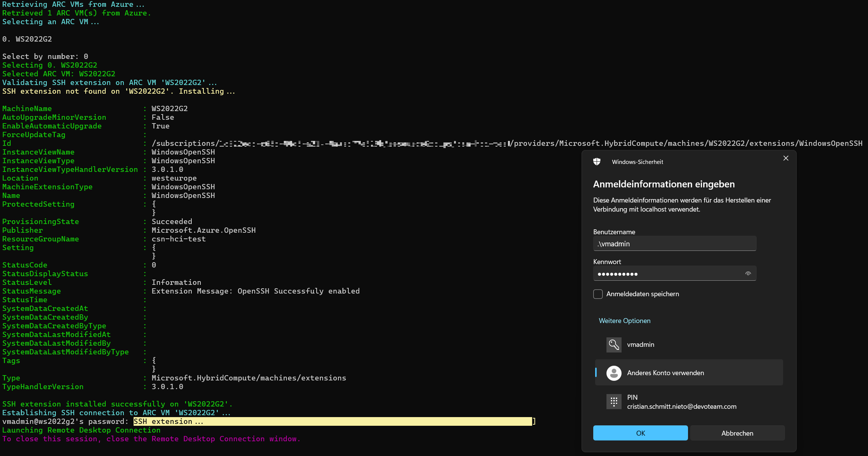Click the 'Establishing SSH connection' line
Screen dimensions: 868x456
tap(116, 413)
